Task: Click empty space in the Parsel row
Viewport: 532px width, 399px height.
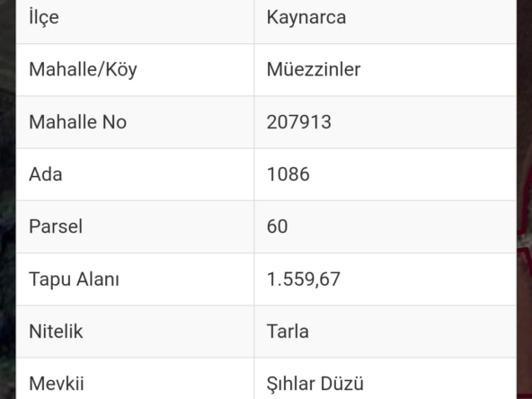Action: click(x=401, y=226)
